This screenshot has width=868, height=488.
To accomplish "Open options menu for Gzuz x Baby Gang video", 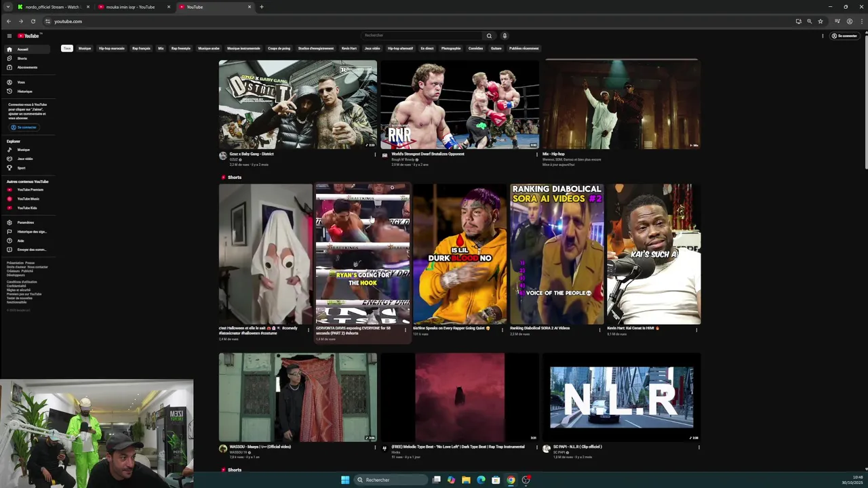I will point(375,155).
